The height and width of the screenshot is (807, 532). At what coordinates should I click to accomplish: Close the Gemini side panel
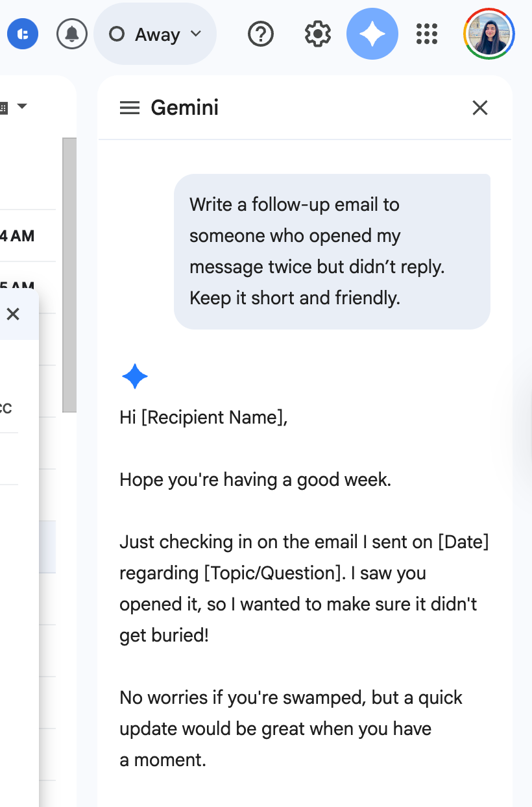[479, 108]
